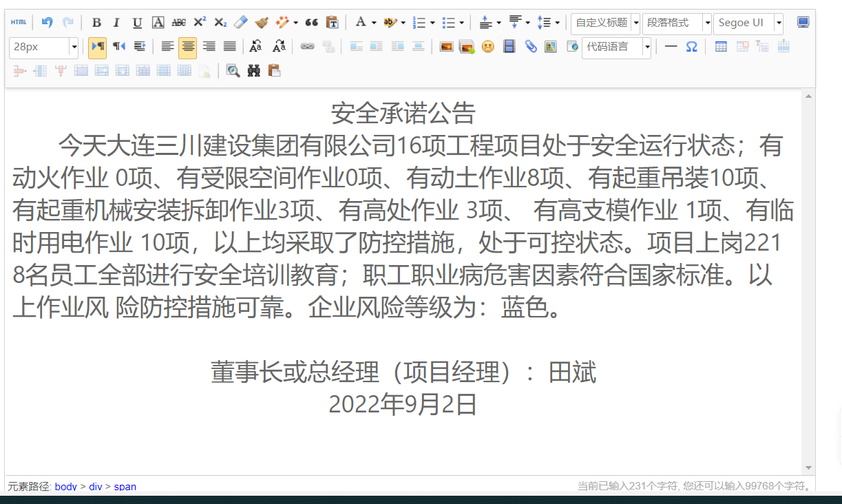842x504 pixels.
Task: Open the 段落格式 dropdown
Action: click(x=677, y=23)
